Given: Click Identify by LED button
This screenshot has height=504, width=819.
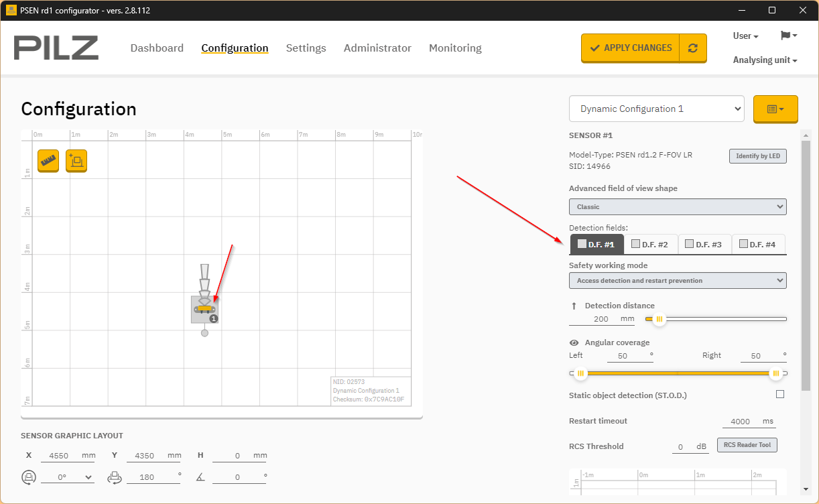Looking at the screenshot, I should 758,156.
